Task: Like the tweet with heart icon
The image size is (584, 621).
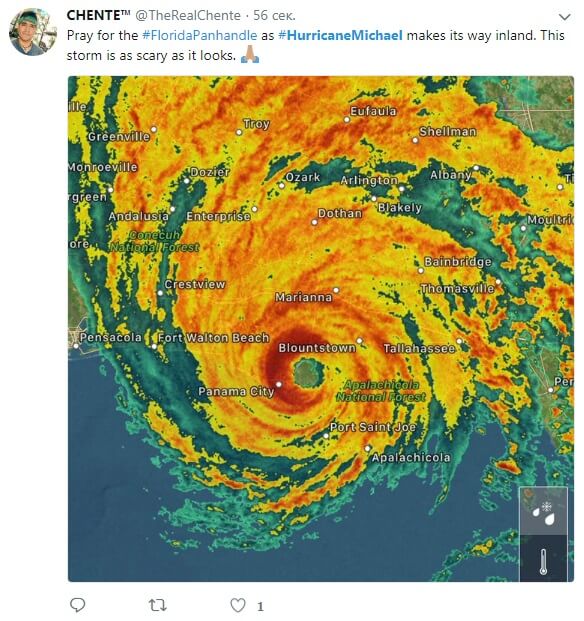Action: coord(238,605)
